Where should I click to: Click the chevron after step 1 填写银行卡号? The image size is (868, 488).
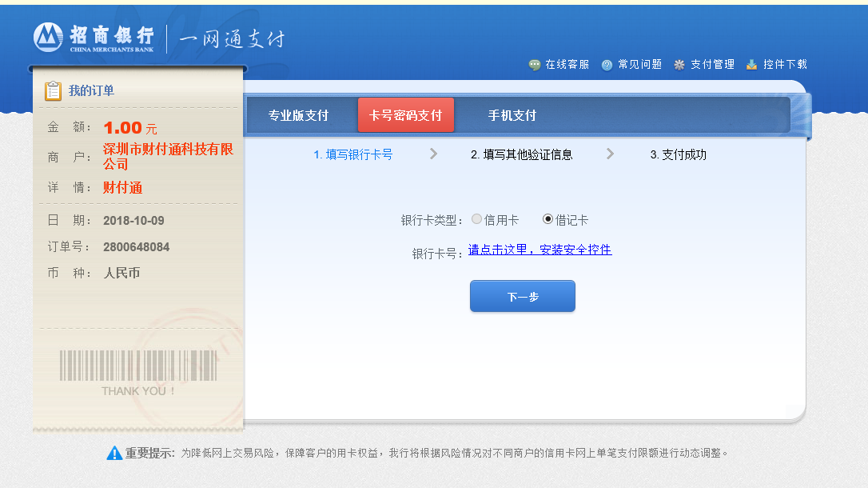433,154
